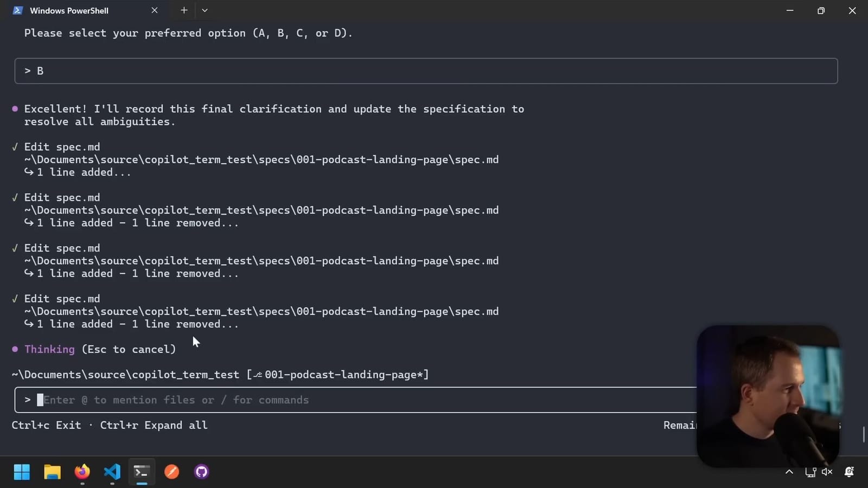The image size is (868, 488).
Task: Launch Firefox from the taskbar
Action: (81, 472)
